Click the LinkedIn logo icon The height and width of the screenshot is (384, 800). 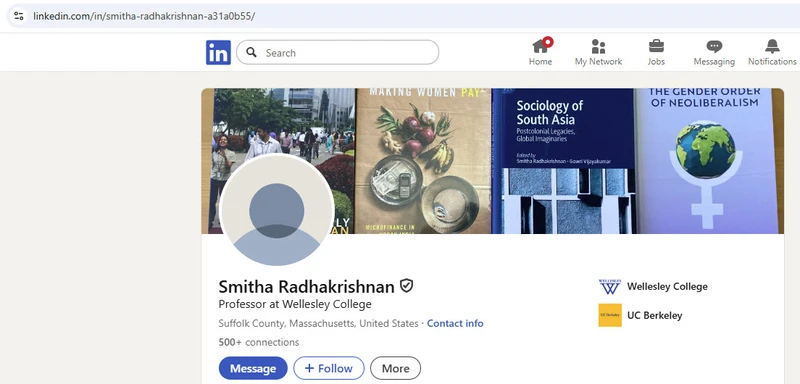click(218, 53)
